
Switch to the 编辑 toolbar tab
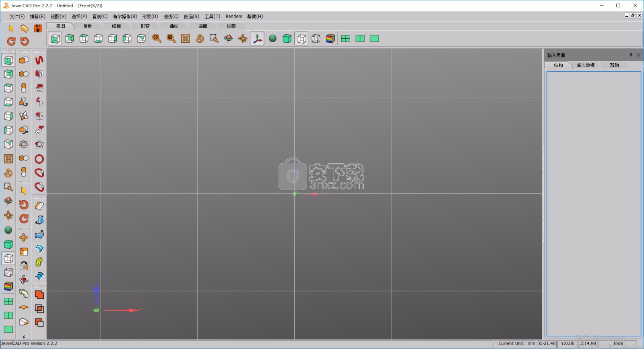click(116, 26)
